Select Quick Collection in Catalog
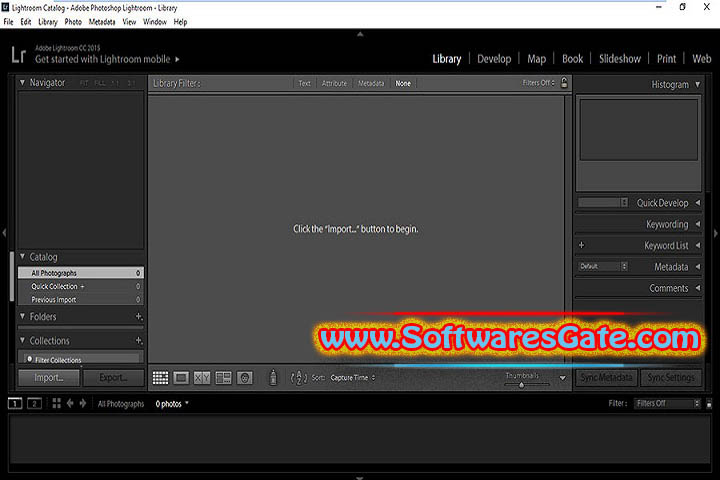The image size is (720, 480). coord(81,286)
